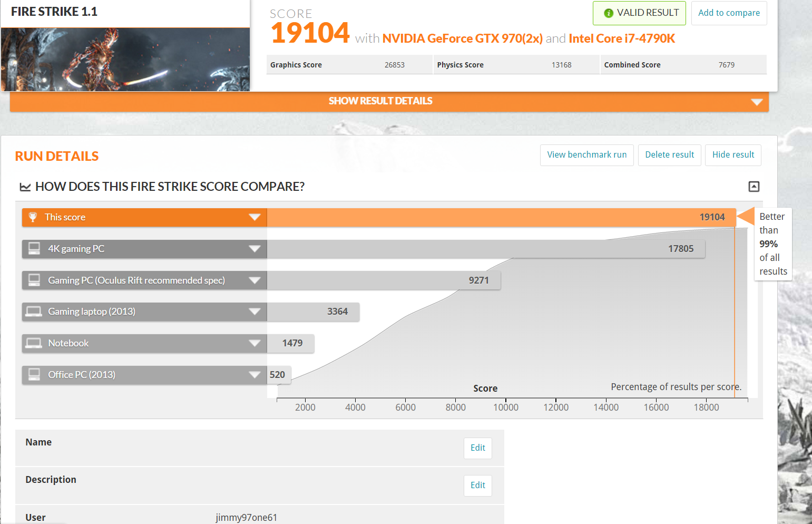This screenshot has height=524, width=812.
Task: Select the 3364 Gaming laptop score bar
Action: click(x=313, y=312)
